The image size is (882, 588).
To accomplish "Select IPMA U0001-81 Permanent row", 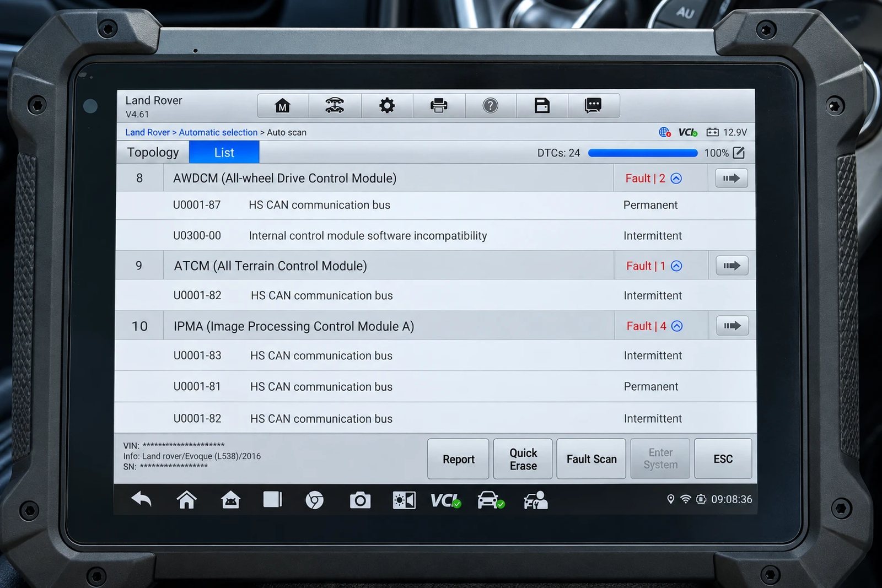I will (435, 386).
